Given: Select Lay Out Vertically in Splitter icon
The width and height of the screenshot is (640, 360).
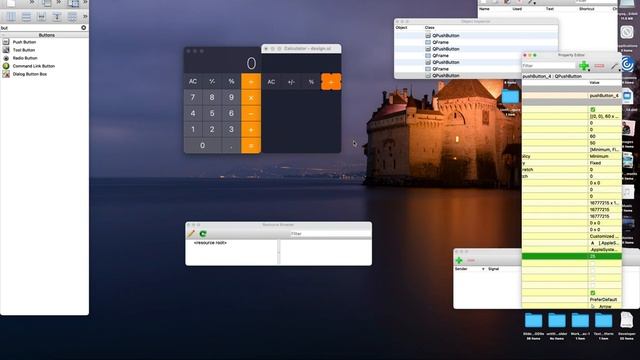Looking at the screenshot, I should click(x=57, y=17).
